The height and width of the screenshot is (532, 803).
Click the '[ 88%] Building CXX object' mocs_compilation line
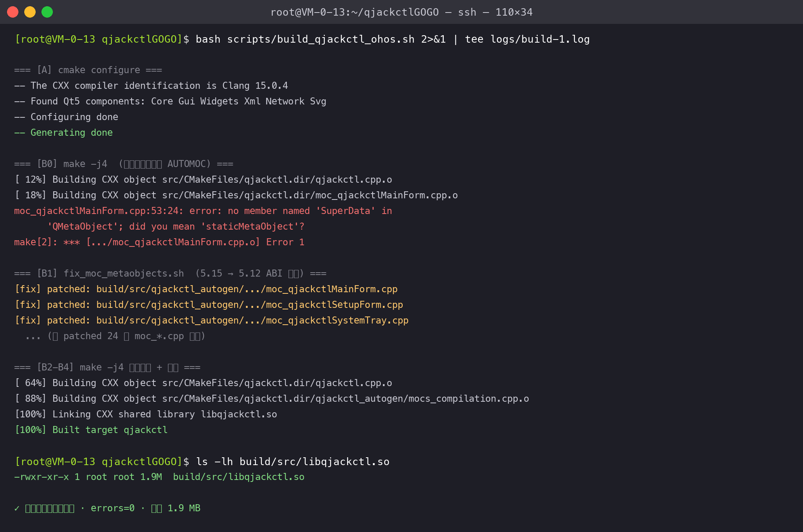[272, 399]
